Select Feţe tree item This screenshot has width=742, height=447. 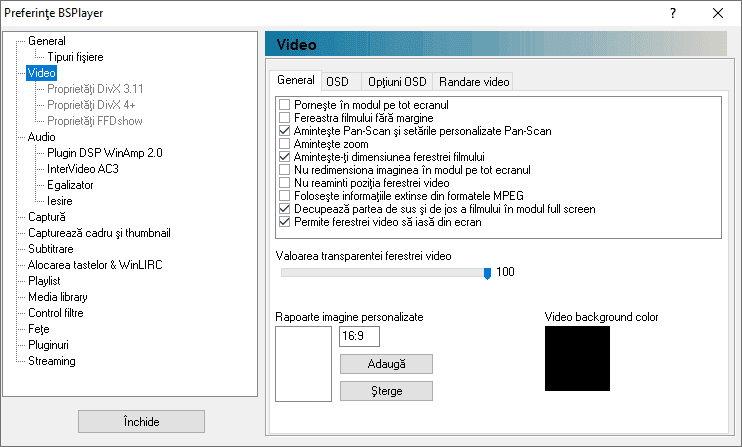(x=39, y=329)
